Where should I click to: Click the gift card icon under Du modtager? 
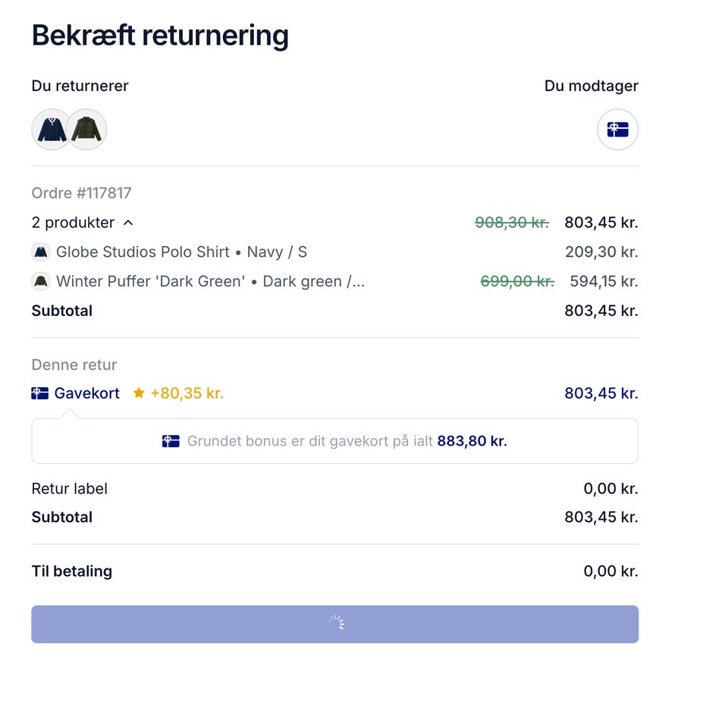617,130
